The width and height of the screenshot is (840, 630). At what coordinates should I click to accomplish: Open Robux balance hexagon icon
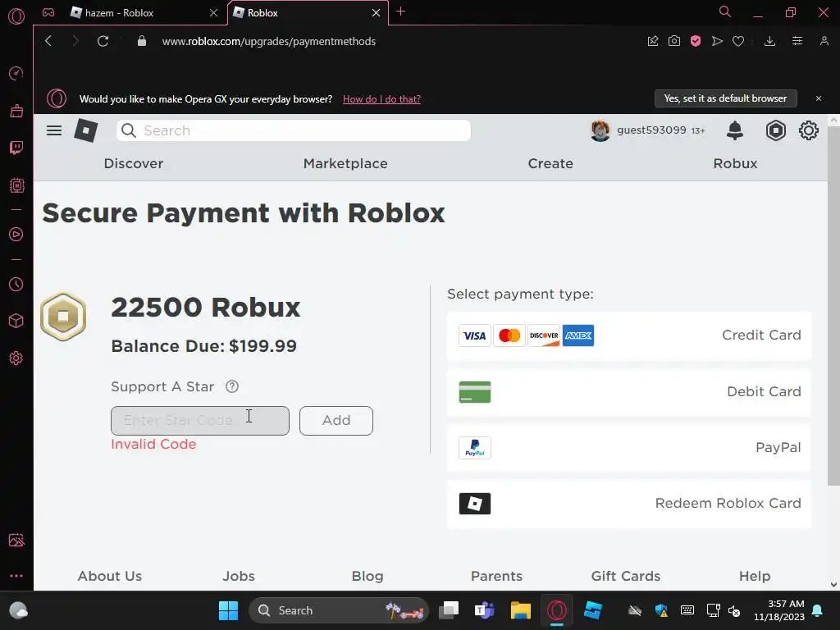click(776, 130)
